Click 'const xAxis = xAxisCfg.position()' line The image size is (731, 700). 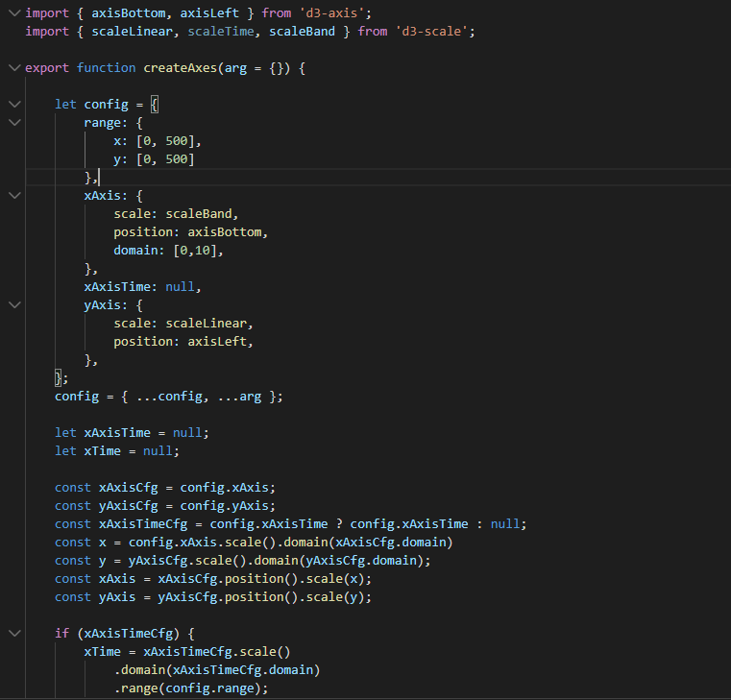click(x=213, y=579)
